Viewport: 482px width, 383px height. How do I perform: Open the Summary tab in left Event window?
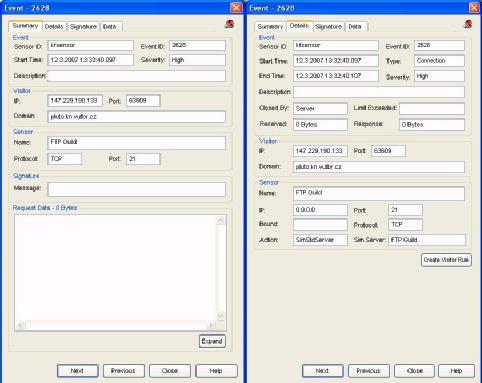(x=25, y=26)
